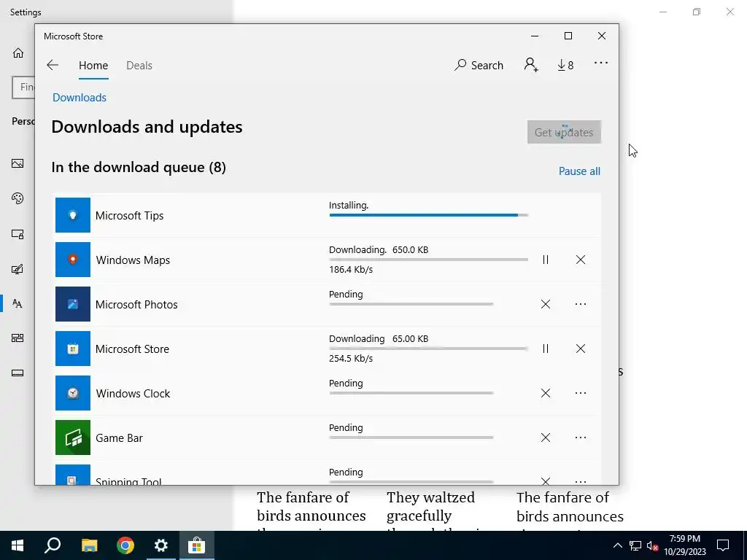The width and height of the screenshot is (747, 560).
Task: Open more options for Game Bar
Action: click(581, 437)
